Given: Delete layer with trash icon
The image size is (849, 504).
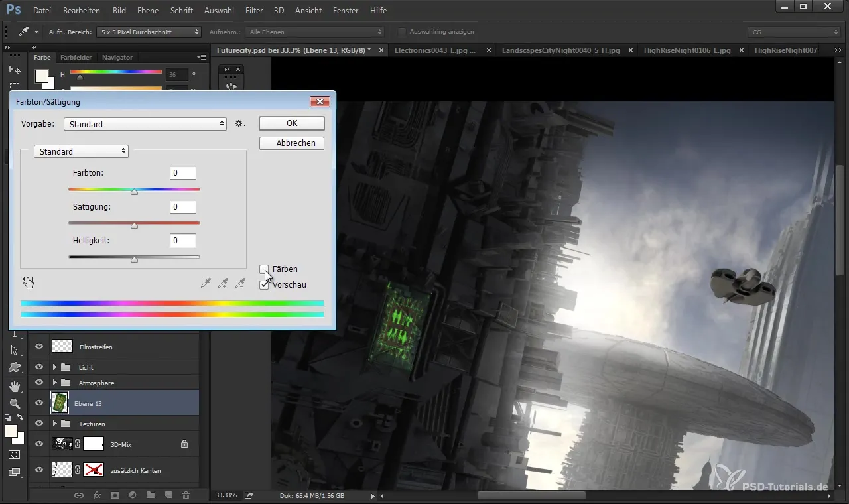Looking at the screenshot, I should 186,495.
